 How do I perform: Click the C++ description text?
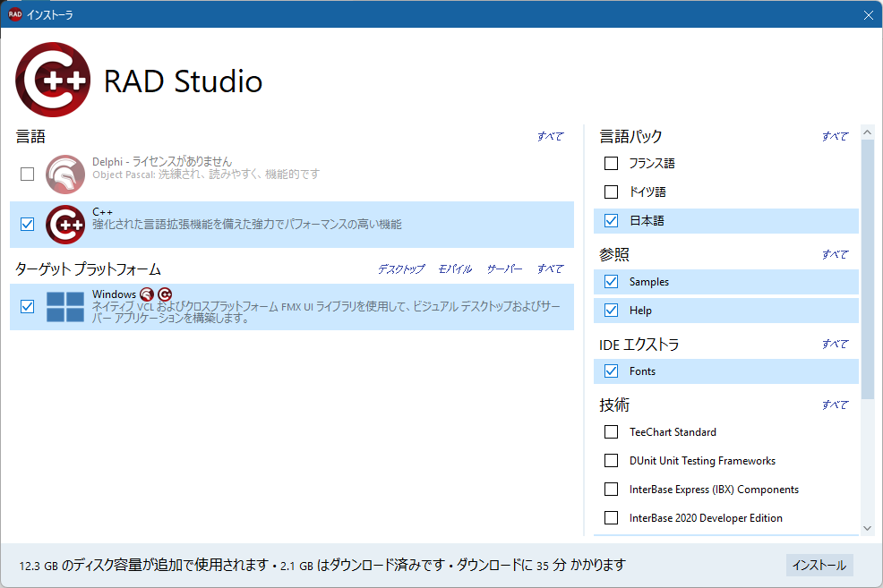coord(246,225)
